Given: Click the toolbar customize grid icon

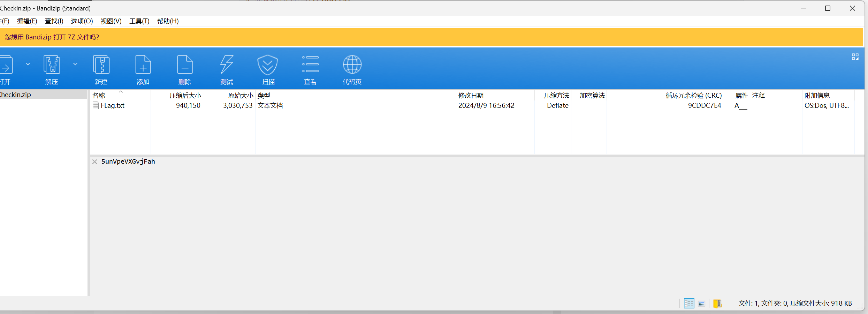Looking at the screenshot, I should pos(855,57).
